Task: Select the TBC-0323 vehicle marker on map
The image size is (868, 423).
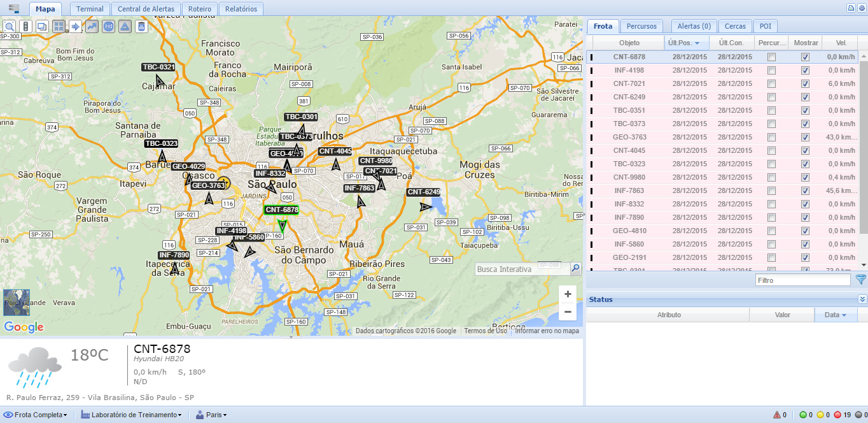Action: tap(162, 143)
